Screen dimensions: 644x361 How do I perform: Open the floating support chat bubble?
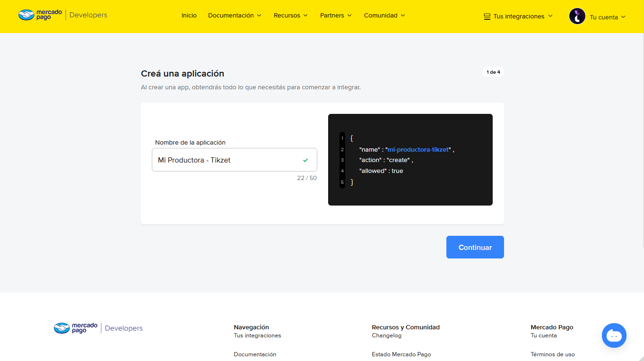[x=614, y=335]
